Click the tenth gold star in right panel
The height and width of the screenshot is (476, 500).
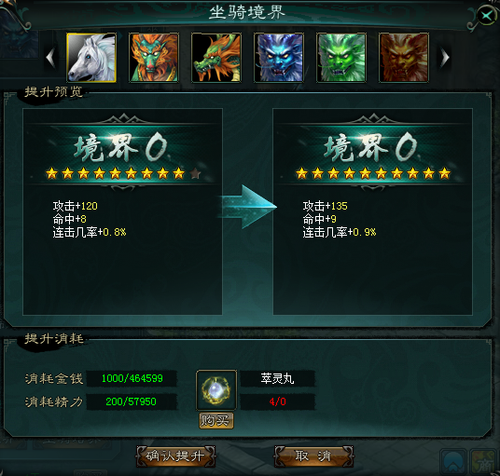(x=445, y=173)
